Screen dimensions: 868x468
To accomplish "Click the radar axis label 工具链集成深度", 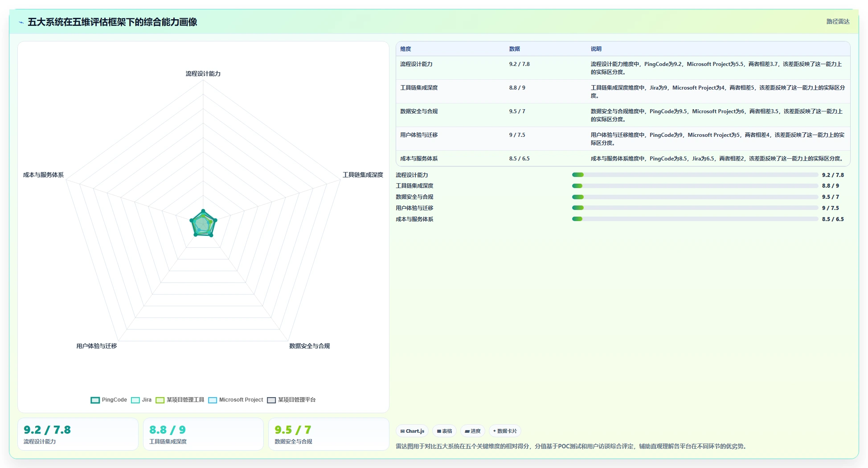I will (x=363, y=175).
